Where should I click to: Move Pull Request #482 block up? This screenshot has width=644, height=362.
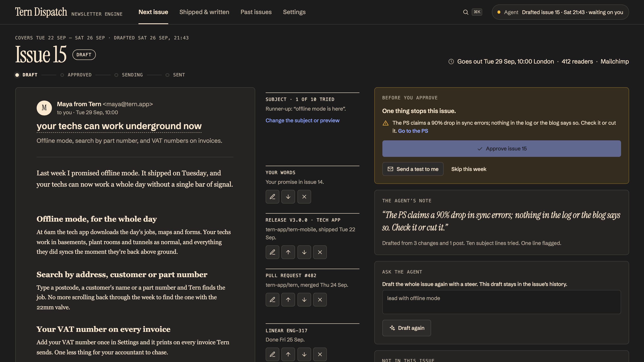click(x=288, y=299)
